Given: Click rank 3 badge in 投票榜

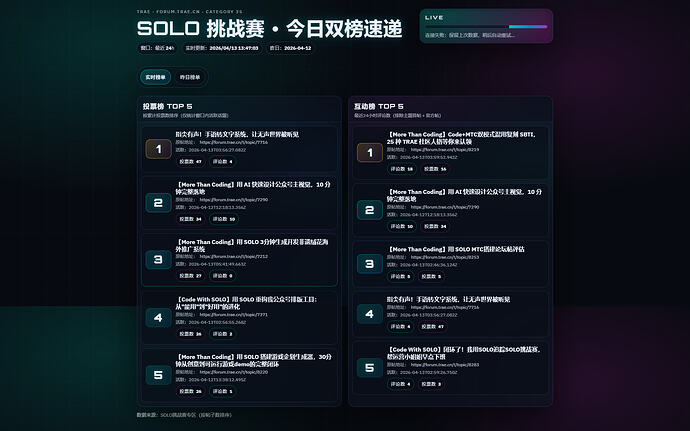Looking at the screenshot, I should (x=158, y=259).
